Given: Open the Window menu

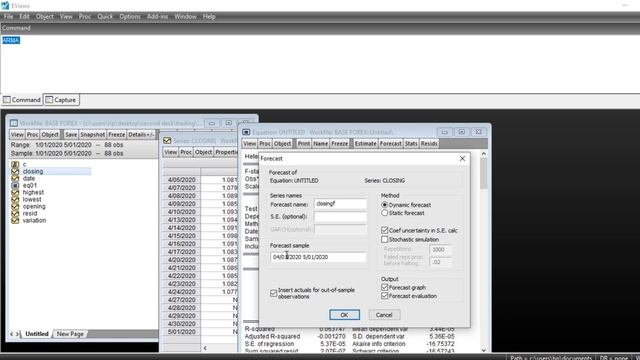Looking at the screenshot, I should [185, 16].
